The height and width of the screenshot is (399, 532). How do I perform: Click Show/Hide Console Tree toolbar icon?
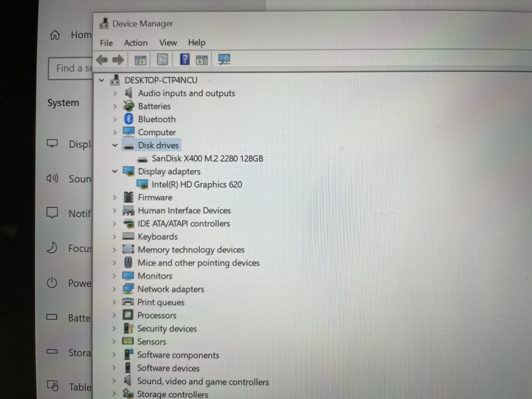(x=140, y=61)
